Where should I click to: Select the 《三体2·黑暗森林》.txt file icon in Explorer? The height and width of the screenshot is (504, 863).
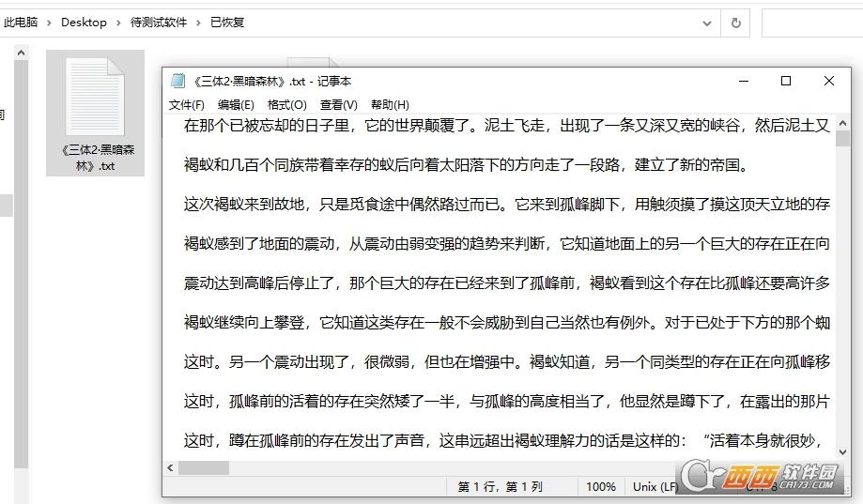click(x=95, y=98)
